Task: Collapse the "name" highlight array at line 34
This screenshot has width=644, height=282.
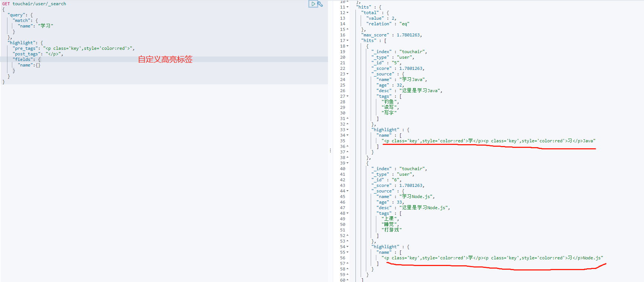Action: [348, 135]
